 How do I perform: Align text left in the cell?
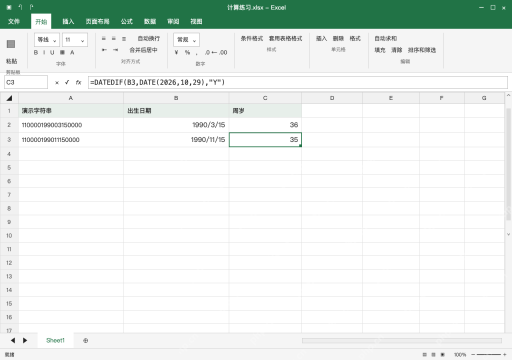[x=104, y=39]
